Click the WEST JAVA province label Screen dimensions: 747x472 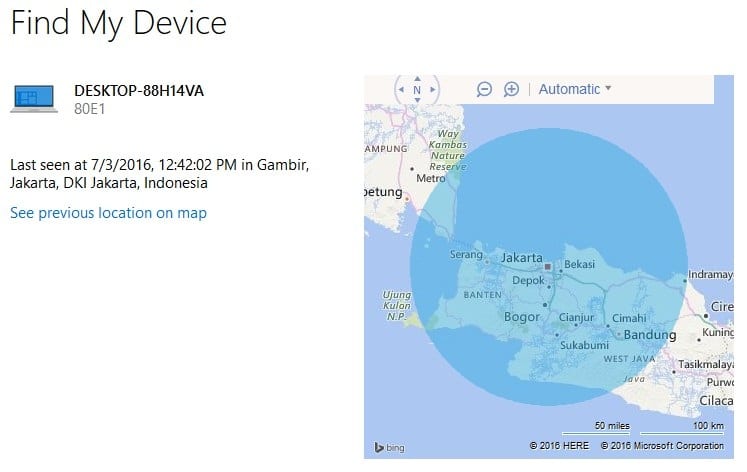(629, 359)
